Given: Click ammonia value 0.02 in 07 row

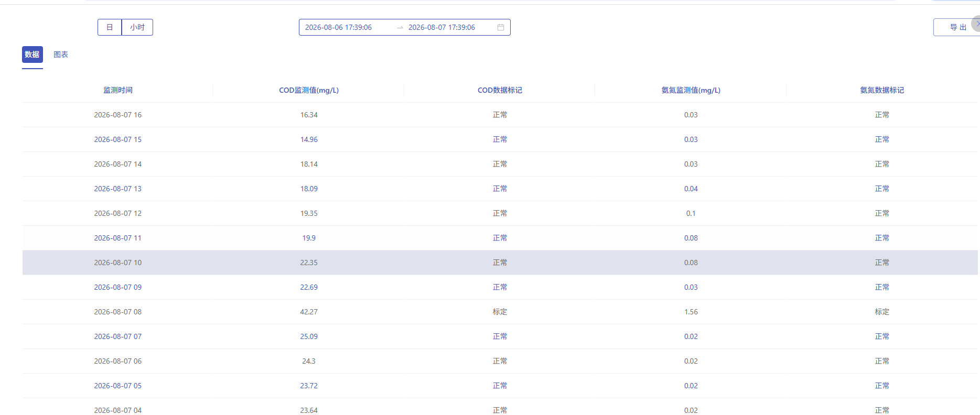Looking at the screenshot, I should point(691,336).
